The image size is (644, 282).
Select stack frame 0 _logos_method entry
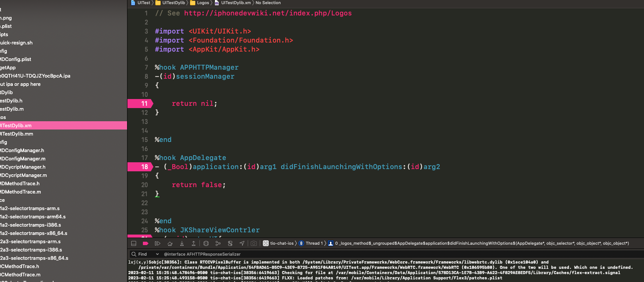coord(478,244)
